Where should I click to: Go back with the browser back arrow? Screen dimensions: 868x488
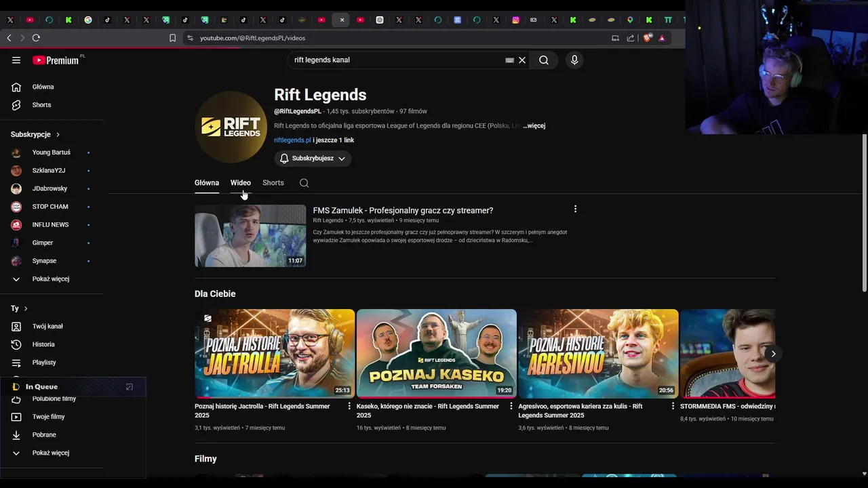[x=9, y=38]
